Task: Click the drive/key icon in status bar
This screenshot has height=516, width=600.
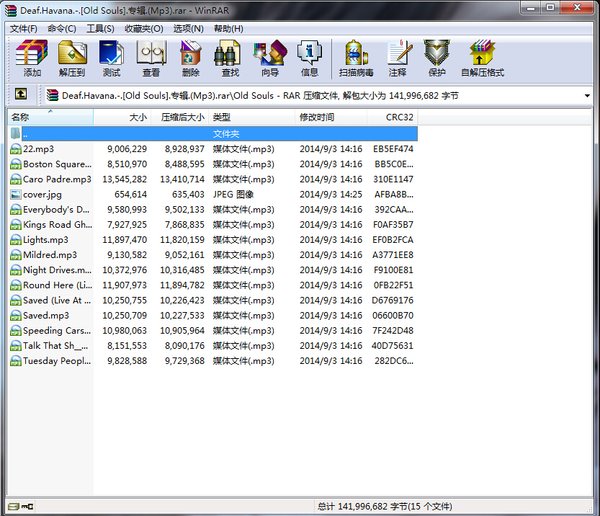Action: (20, 506)
